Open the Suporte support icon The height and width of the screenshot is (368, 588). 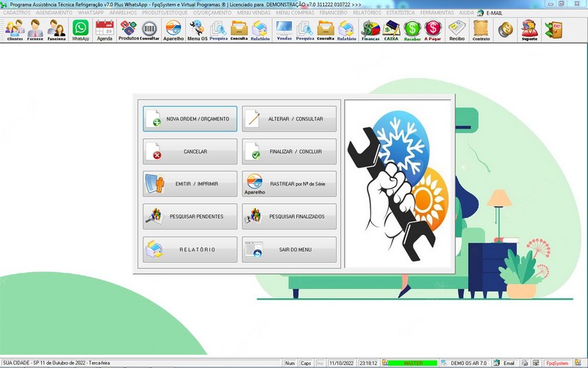529,30
